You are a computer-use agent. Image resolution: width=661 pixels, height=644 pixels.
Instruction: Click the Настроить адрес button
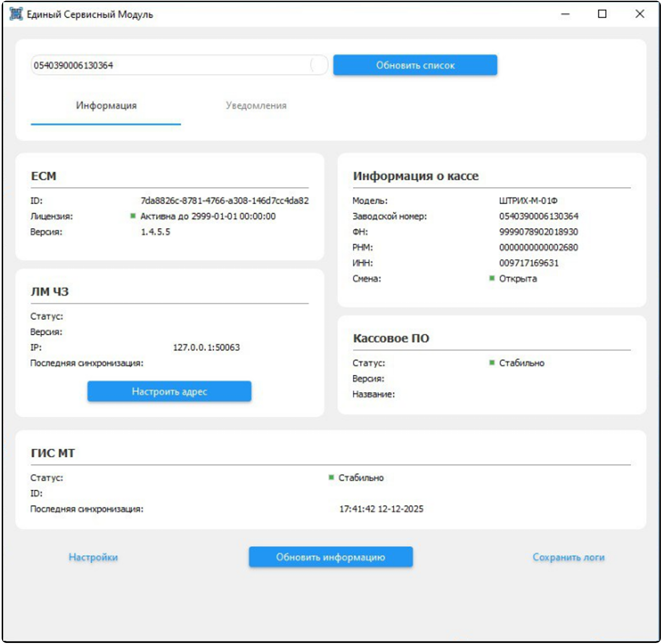[x=169, y=391]
